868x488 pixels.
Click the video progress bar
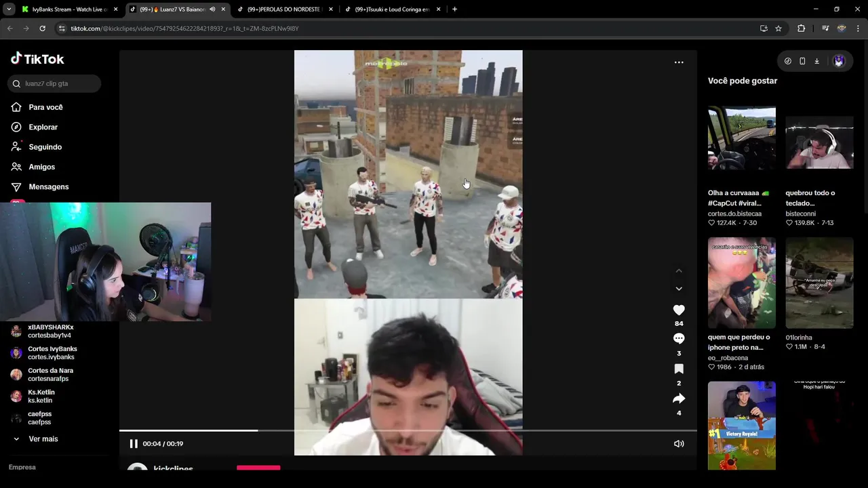point(408,430)
